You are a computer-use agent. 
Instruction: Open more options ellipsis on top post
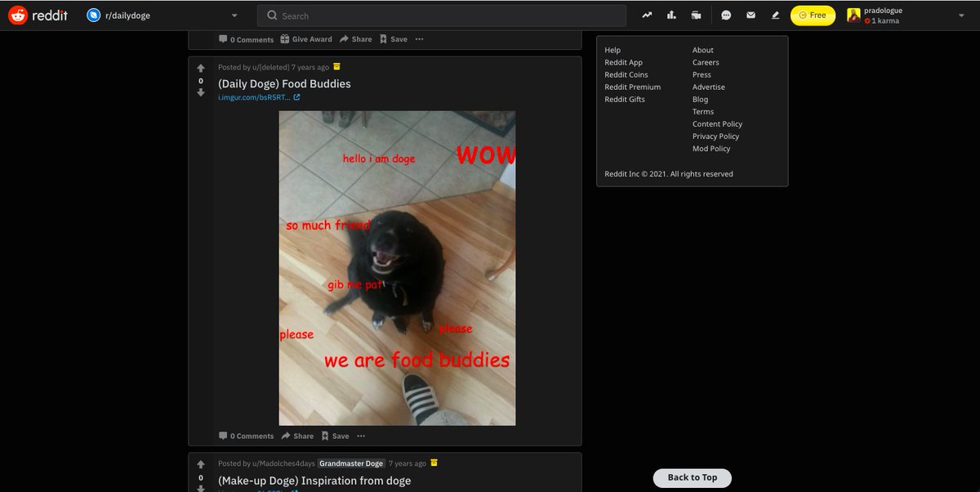pos(419,39)
